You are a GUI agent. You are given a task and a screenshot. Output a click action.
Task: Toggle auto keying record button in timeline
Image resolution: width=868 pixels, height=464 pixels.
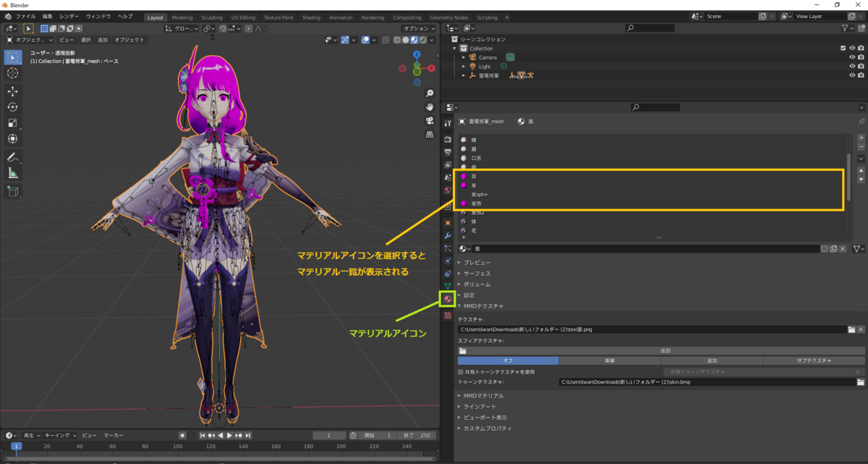(182, 435)
